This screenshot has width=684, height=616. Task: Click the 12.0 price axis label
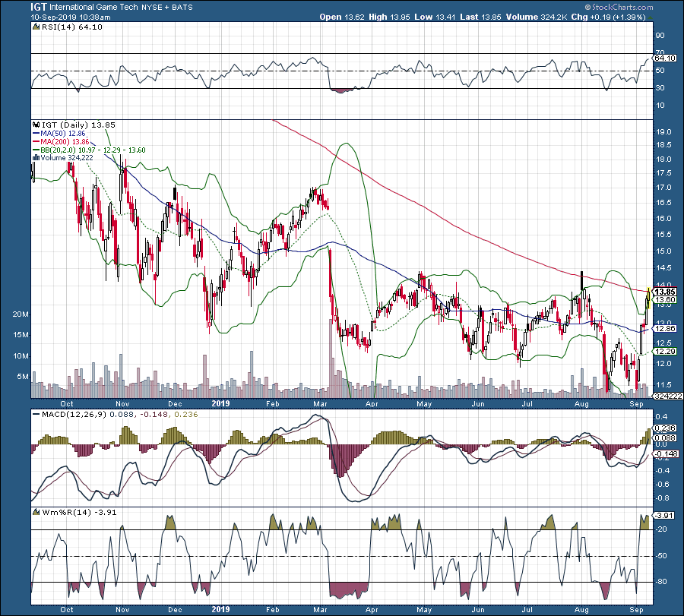click(x=663, y=364)
